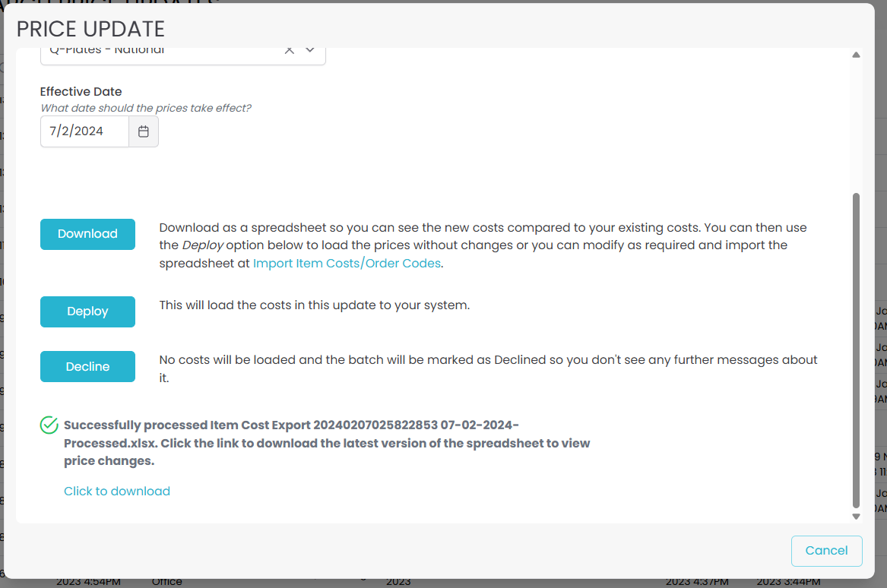Screen dimensions: 887x588
Task: Click the Successfully processed message text
Action: click(x=327, y=443)
